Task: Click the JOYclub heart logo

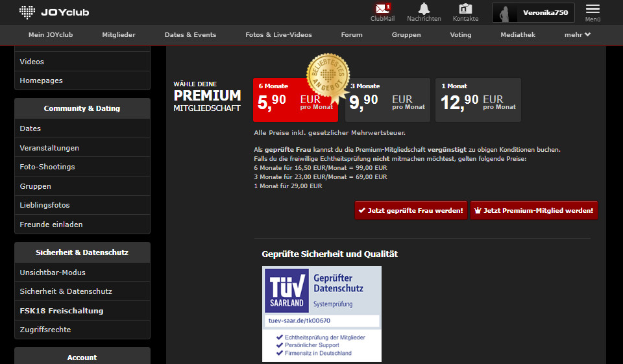Action: (x=27, y=12)
